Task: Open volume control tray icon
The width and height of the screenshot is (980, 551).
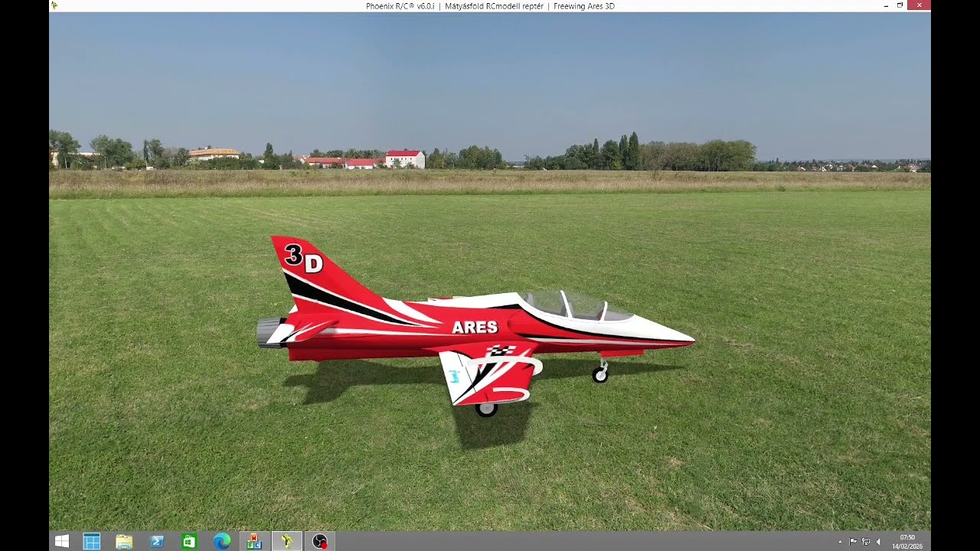Action: (878, 541)
